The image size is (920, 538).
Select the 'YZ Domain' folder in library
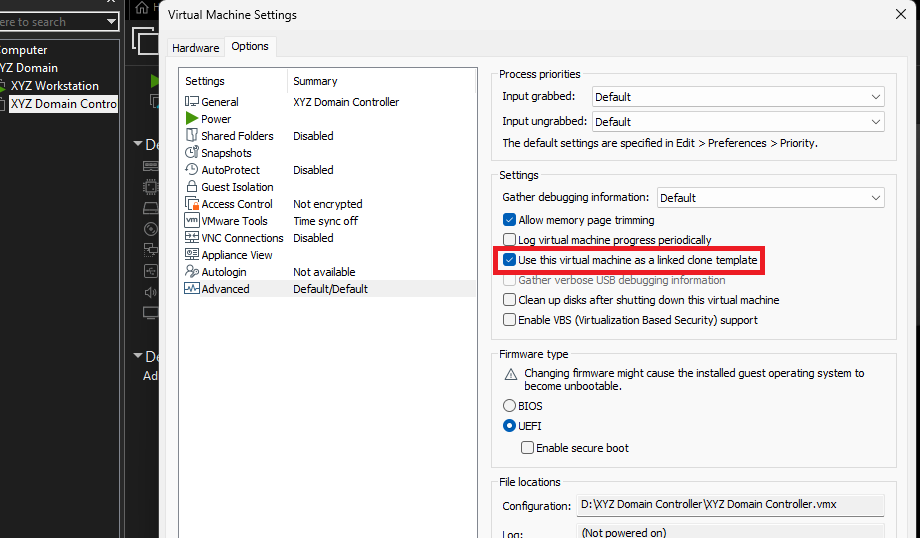(29, 68)
